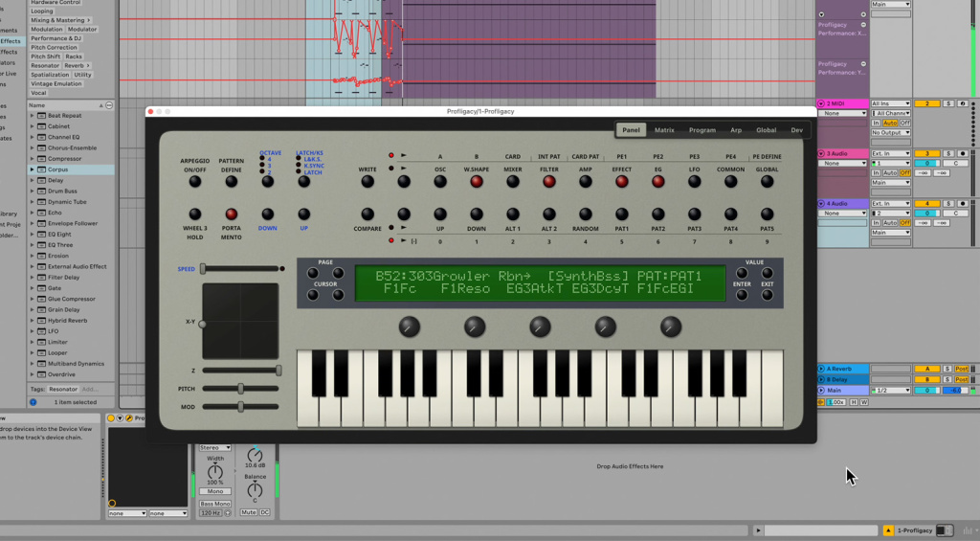The image size is (980, 541).
Task: Switch to the Program tab
Action: [702, 130]
